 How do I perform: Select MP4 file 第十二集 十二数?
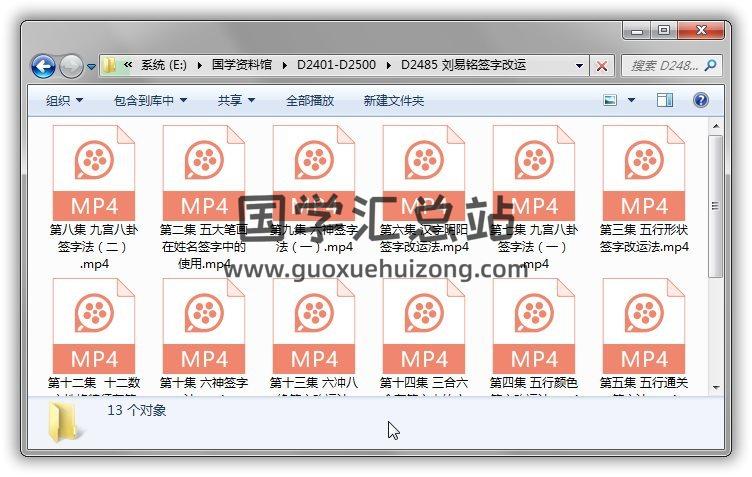tap(94, 336)
